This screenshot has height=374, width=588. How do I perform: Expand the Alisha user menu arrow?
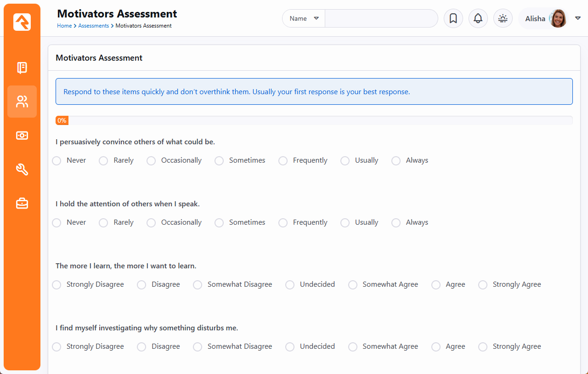tap(578, 18)
